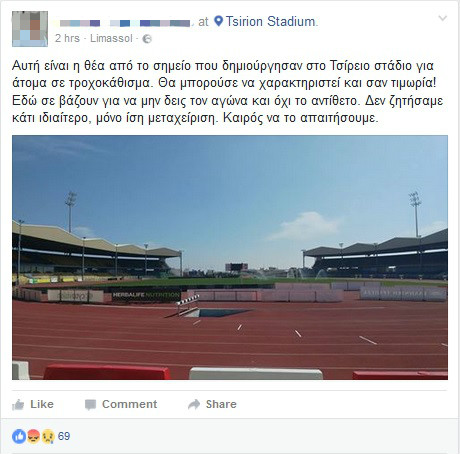Image resolution: width=460 pixels, height=454 pixels.
Task: Click the Comment button label
Action: click(129, 404)
